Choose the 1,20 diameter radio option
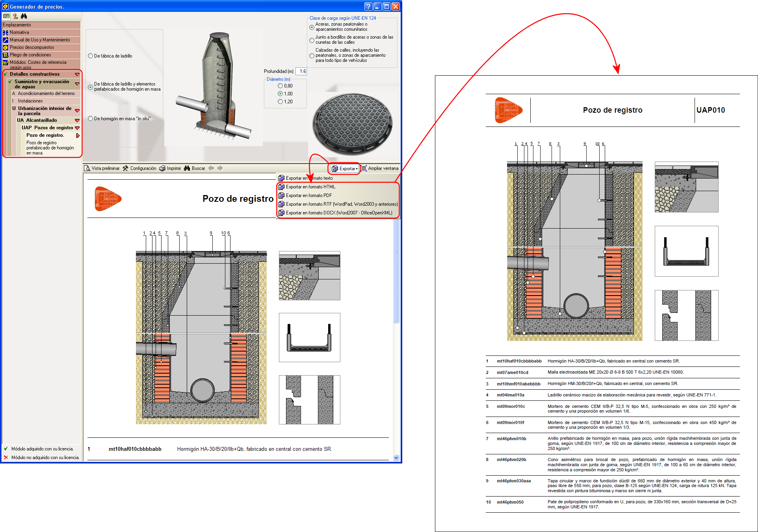Screen dimensions: 758x532 point(281,101)
